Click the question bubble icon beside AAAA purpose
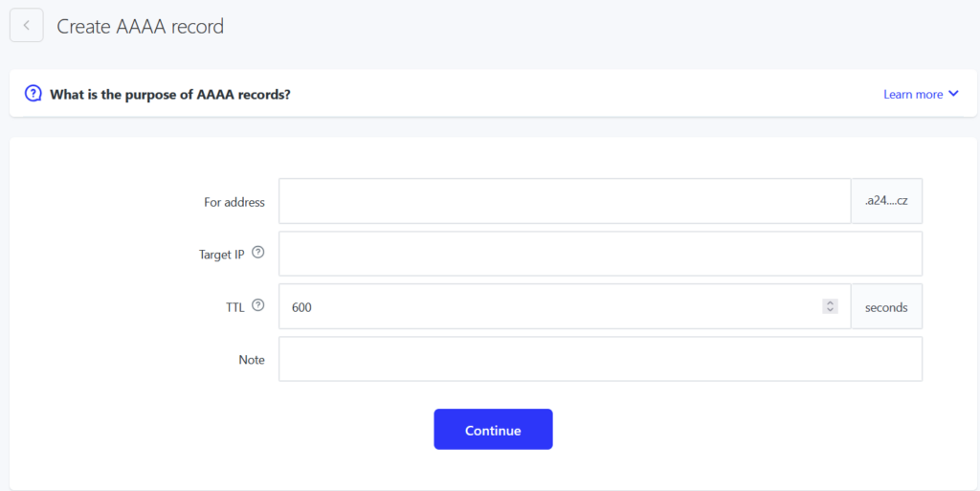980x491 pixels. pos(33,95)
